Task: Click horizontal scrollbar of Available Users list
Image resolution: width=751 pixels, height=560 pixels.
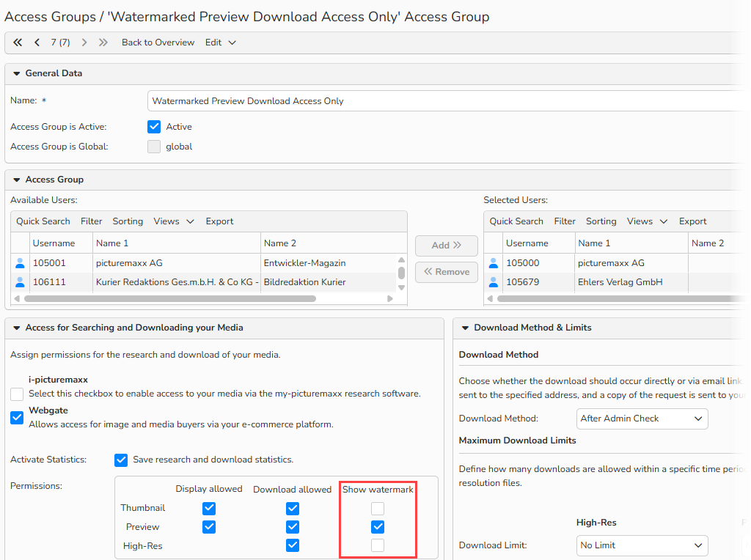Action: click(x=170, y=298)
